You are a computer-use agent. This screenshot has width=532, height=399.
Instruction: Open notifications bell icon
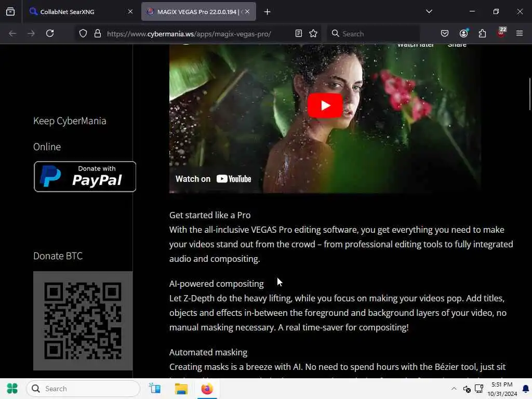click(x=526, y=389)
